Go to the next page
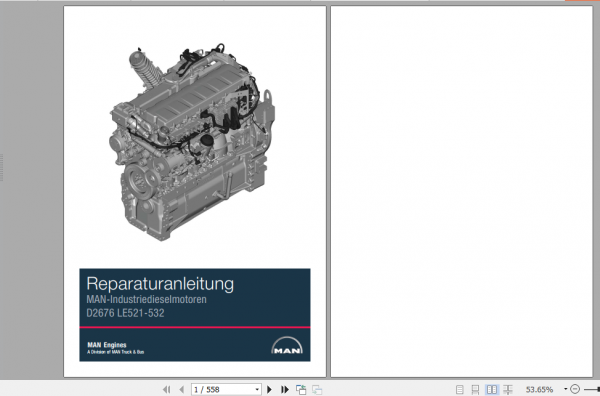The width and height of the screenshot is (600, 396). click(x=269, y=389)
